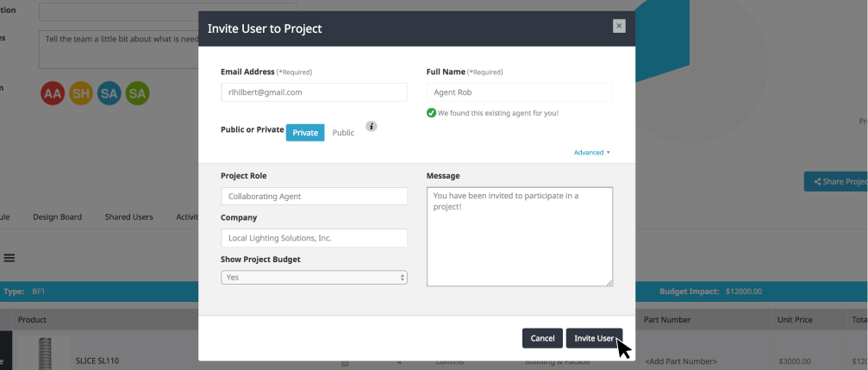
Task: Click the green existing-agent checkmark icon
Action: point(431,113)
